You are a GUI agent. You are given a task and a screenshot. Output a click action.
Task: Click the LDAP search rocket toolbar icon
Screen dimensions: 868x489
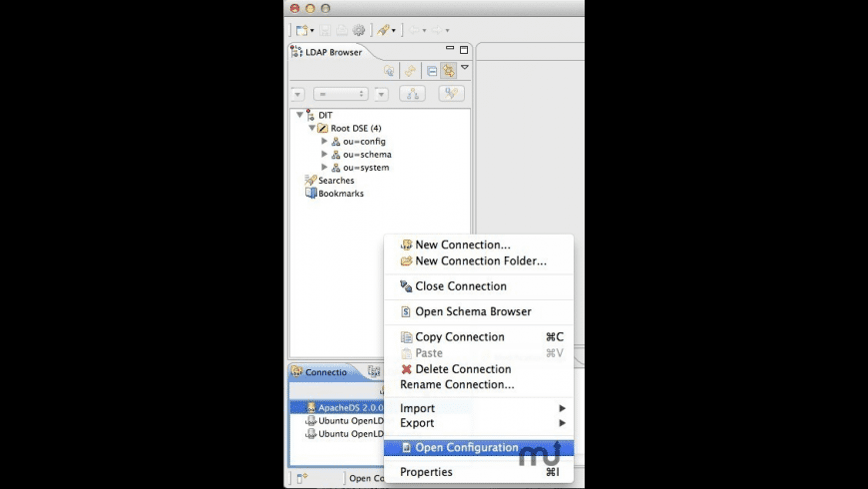(x=384, y=31)
